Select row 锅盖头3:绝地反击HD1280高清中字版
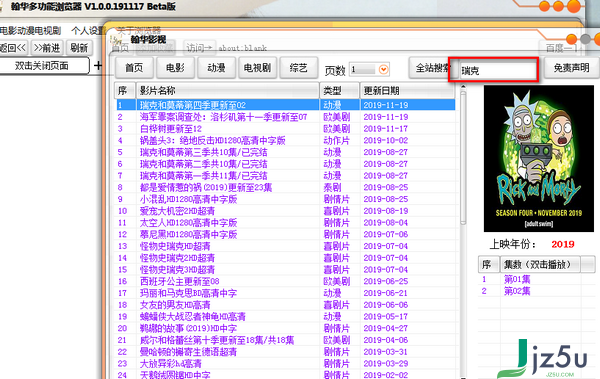The height and width of the screenshot is (379, 600). tap(285, 140)
